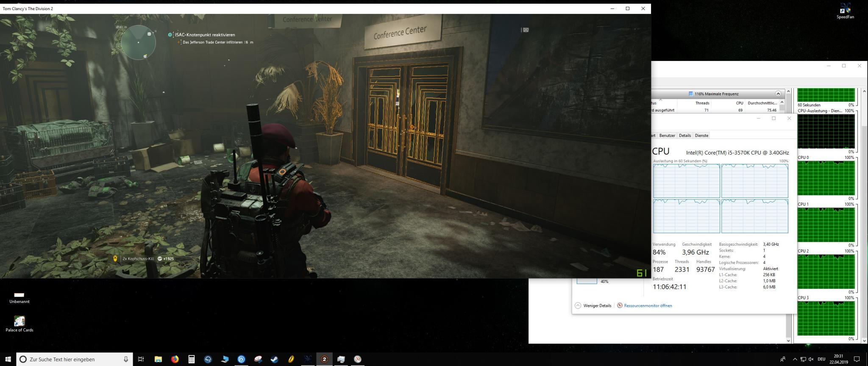The image size is (868, 366).
Task: Open the golden ring app on the taskbar
Action: [x=291, y=359]
